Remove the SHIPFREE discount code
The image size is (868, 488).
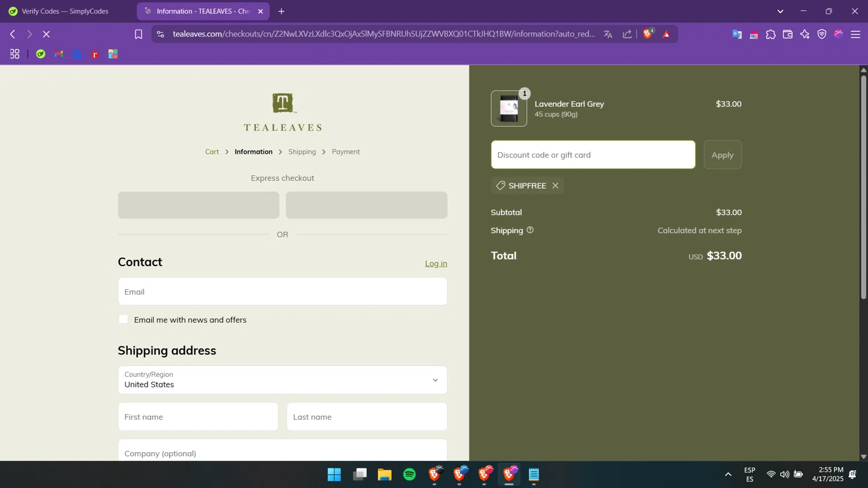coord(555,186)
